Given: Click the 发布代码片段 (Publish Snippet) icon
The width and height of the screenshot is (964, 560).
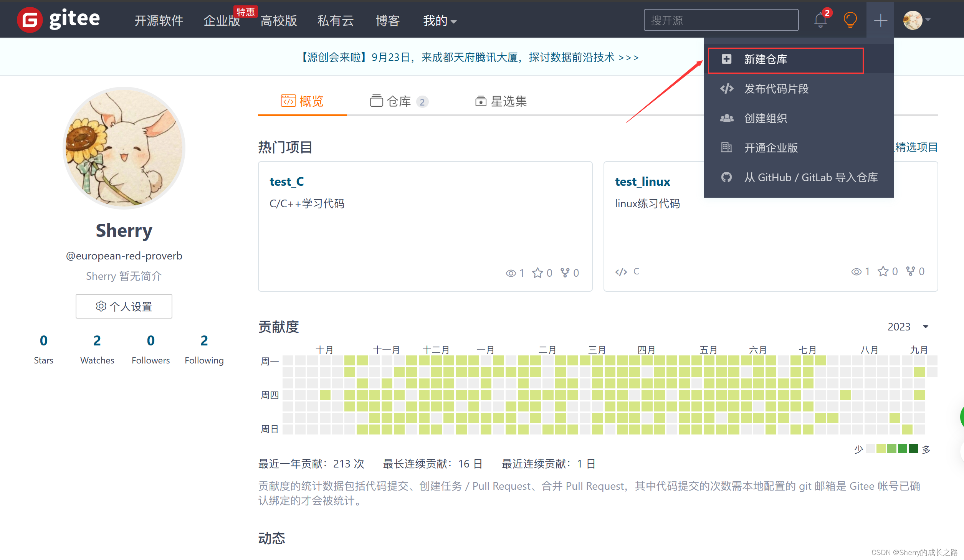Looking at the screenshot, I should click(728, 89).
